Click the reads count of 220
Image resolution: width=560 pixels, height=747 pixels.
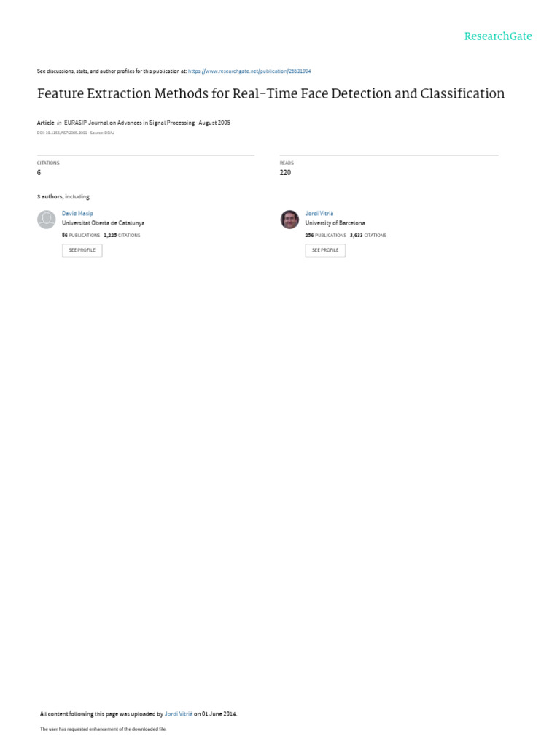click(x=285, y=173)
